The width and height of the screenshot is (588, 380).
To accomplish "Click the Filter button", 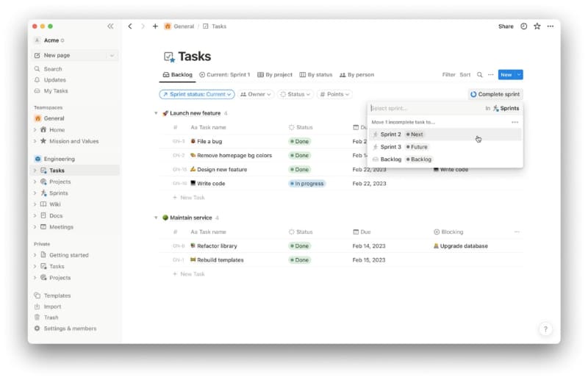I will (x=448, y=75).
